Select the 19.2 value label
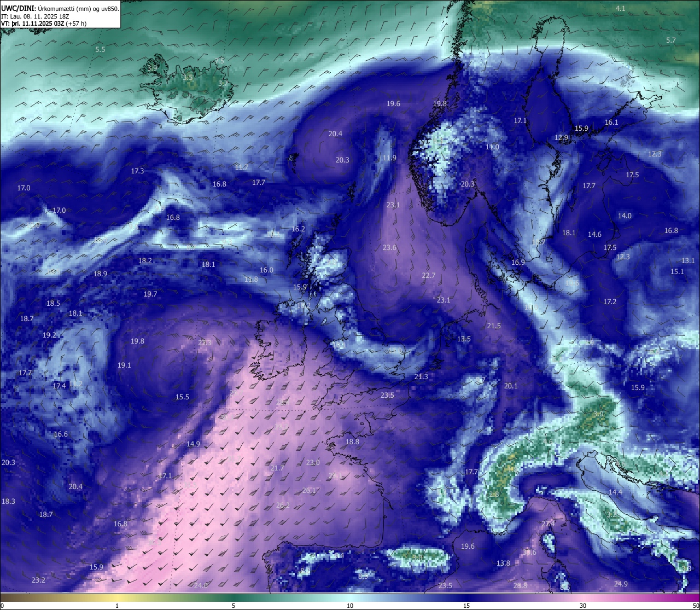 tap(49, 335)
